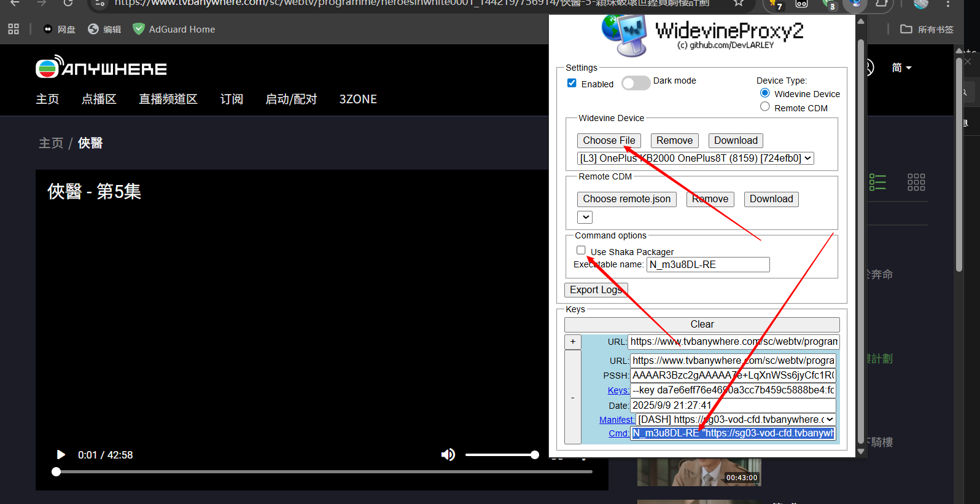This screenshot has height=504, width=980.
Task: Open the DASH manifest dropdown
Action: point(736,420)
